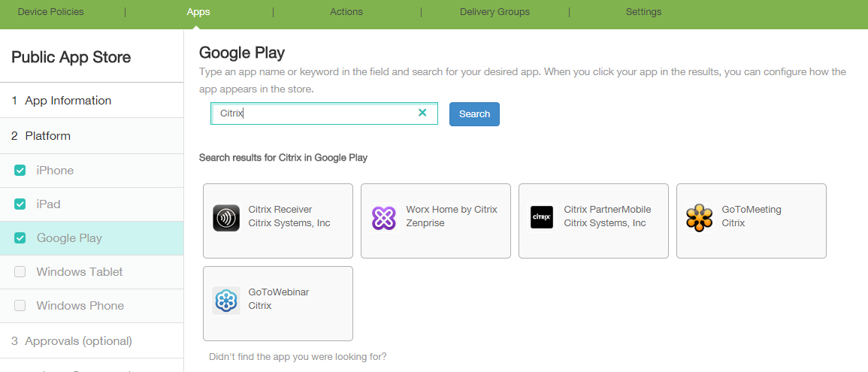
Task: Uncheck the iPad platform checkbox
Action: pos(20,204)
